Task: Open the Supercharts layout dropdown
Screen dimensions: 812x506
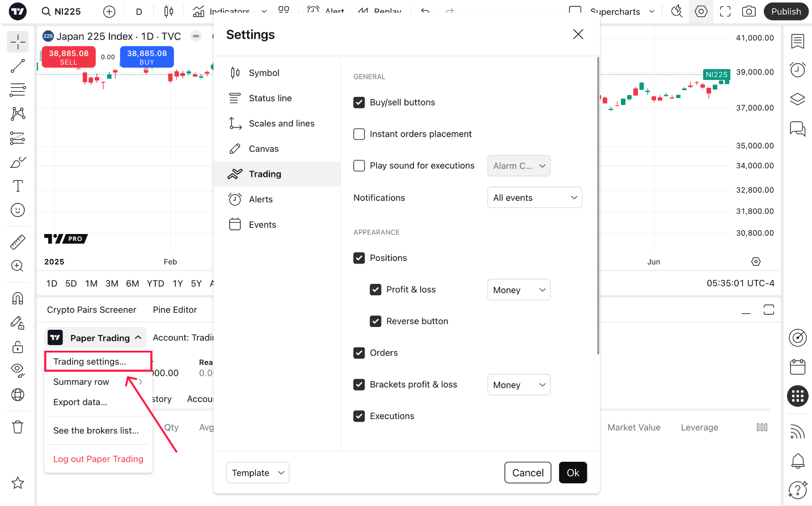Action: 652,11
